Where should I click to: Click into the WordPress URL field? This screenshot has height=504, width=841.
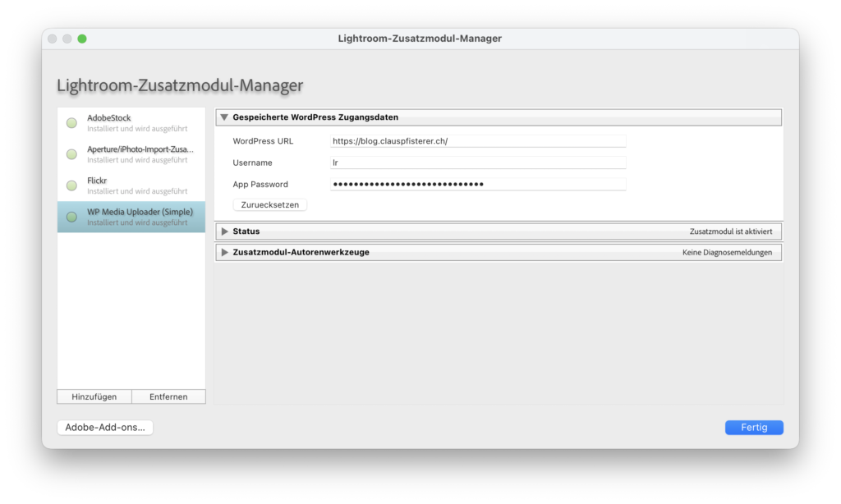pos(477,141)
